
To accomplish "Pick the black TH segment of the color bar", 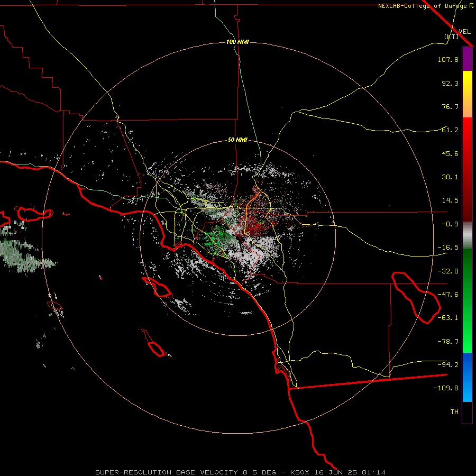I will (467, 413).
